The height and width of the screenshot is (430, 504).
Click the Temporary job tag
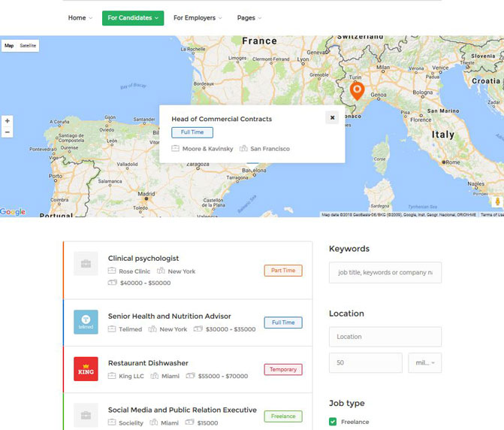283,370
